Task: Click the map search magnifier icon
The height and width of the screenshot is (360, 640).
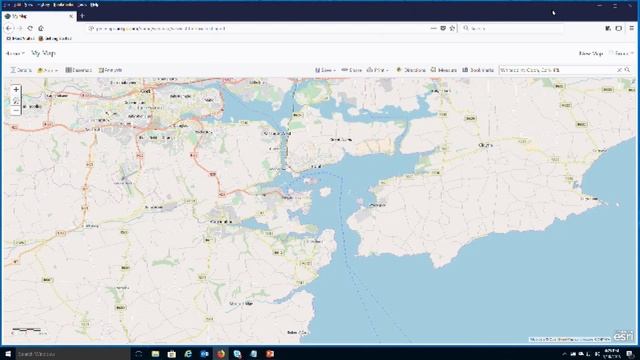Action: tap(627, 70)
